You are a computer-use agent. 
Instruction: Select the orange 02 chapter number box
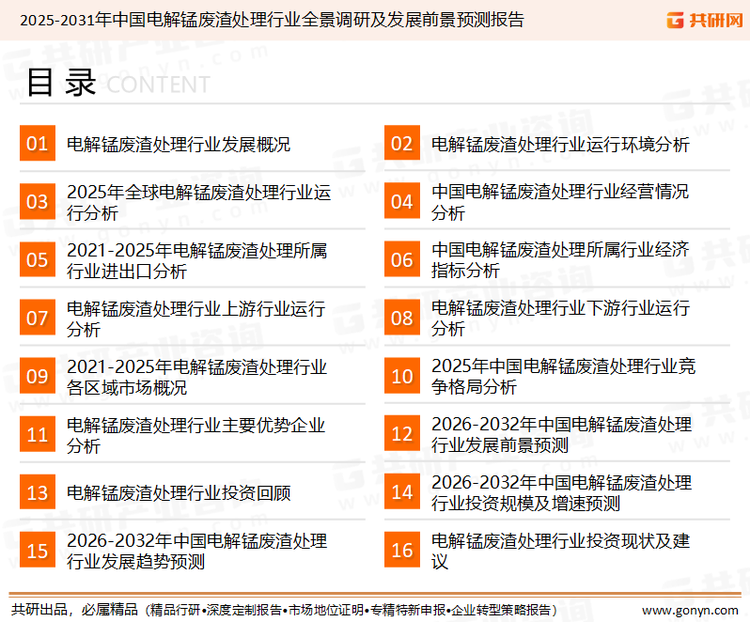point(402,143)
